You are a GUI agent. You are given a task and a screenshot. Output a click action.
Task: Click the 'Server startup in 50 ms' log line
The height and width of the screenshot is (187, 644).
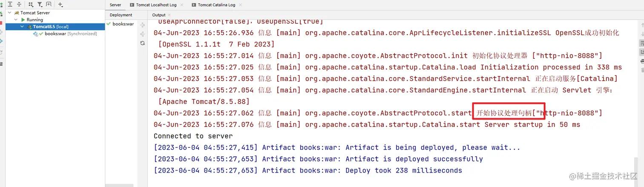point(367,125)
